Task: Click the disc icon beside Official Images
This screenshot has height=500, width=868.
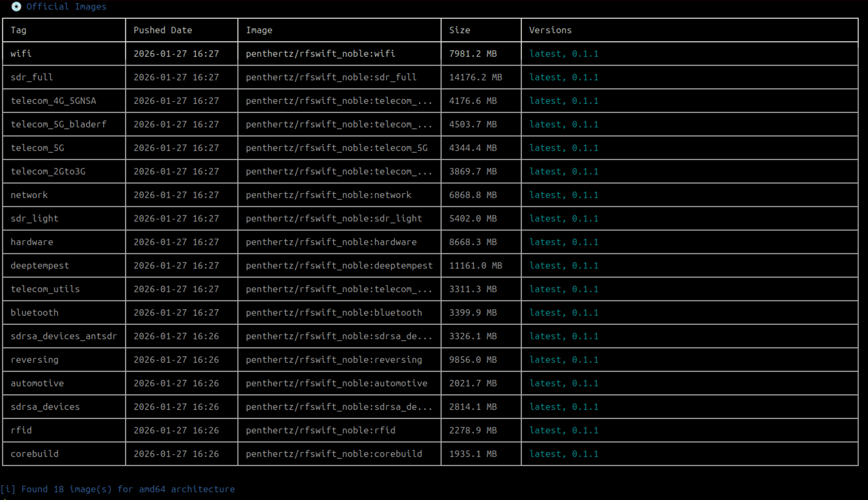Action: coord(16,6)
